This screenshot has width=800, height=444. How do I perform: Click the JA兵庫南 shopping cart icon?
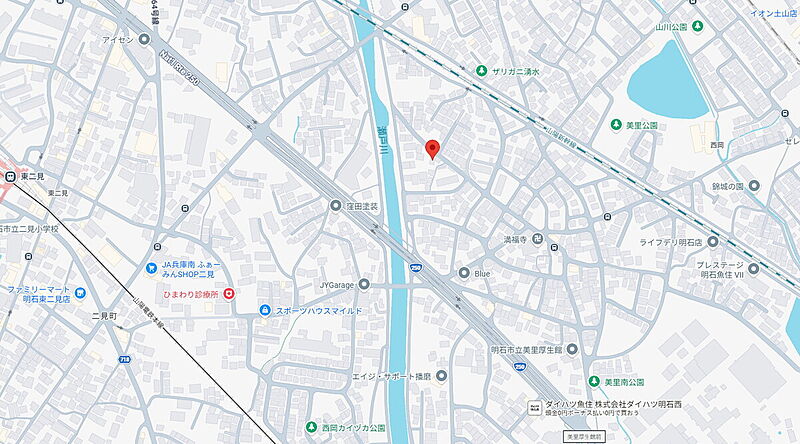tap(151, 267)
